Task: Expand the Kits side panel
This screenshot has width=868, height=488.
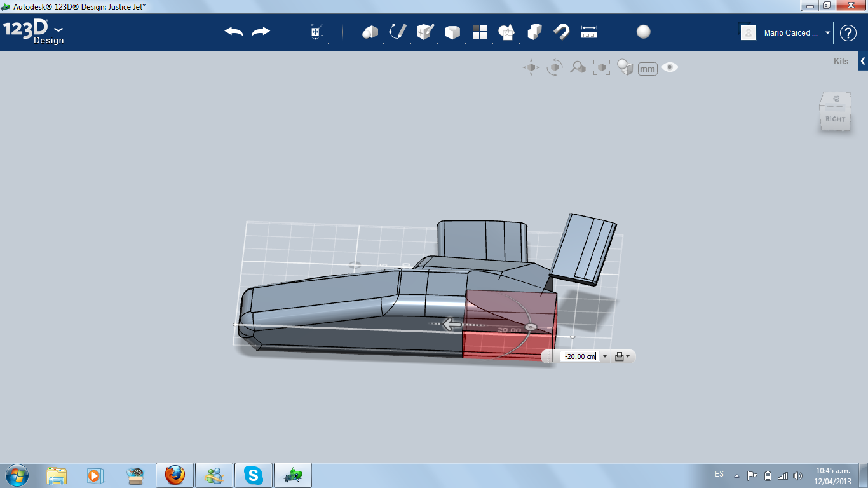Action: (863, 62)
